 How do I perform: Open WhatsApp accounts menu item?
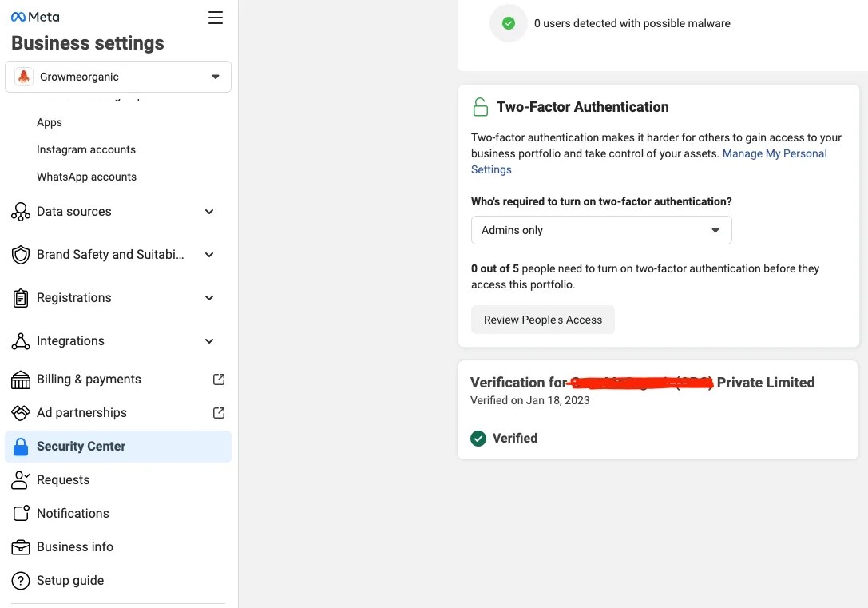coord(86,177)
